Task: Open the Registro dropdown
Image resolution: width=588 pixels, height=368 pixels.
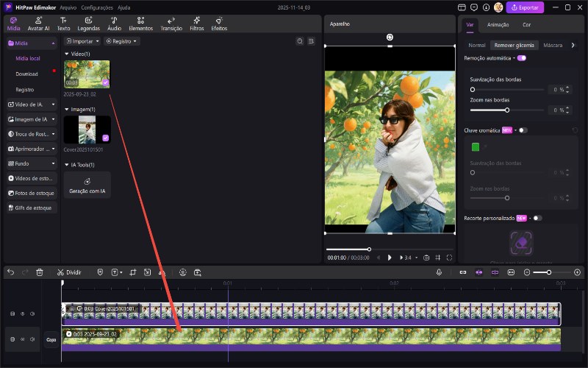Action: pyautogui.click(x=121, y=41)
